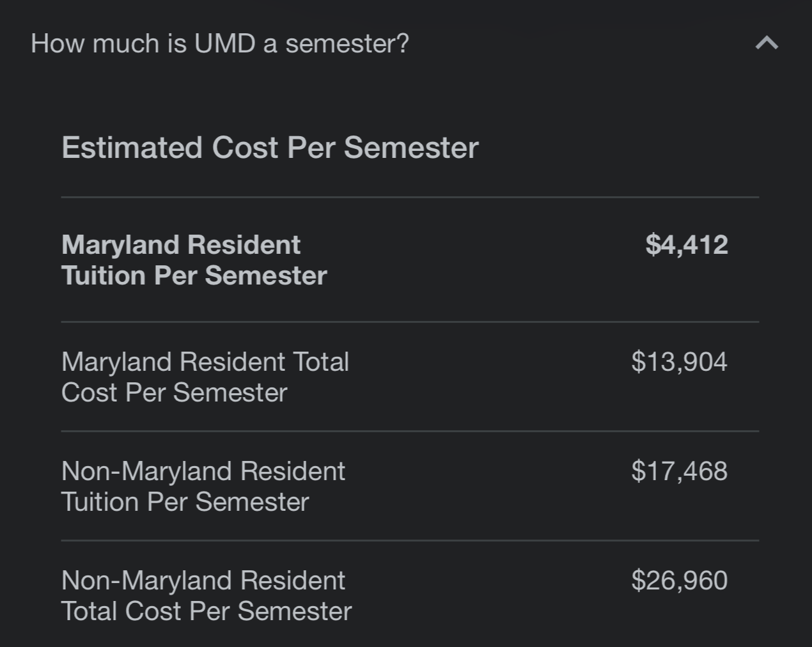Select the $17,468 tuition amount
This screenshot has width=812, height=647.
coord(679,471)
